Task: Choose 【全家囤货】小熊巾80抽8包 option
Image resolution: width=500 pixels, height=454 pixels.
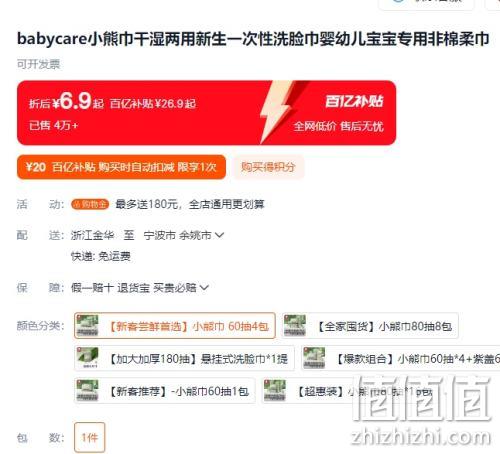Action: [370, 326]
